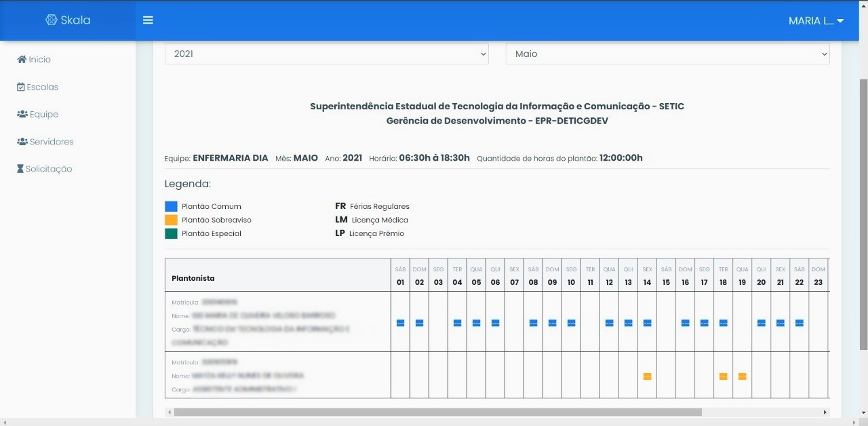Select orange standby marker on day 14
This screenshot has height=426, width=868.
pyautogui.click(x=647, y=376)
